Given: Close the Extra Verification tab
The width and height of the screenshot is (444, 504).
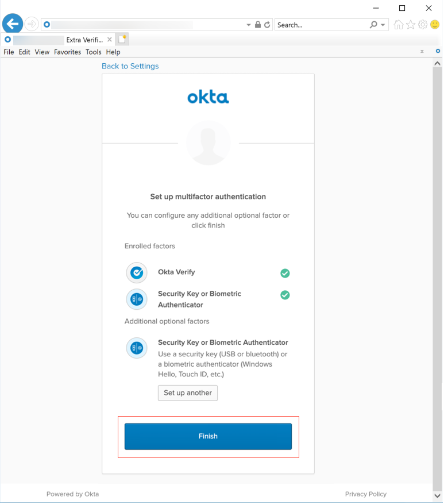Looking at the screenshot, I should [x=109, y=40].
